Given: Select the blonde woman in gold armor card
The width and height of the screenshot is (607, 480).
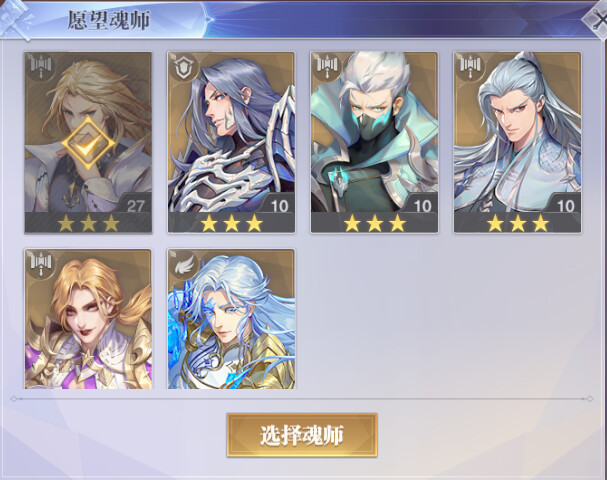Looking at the screenshot, I should coord(88,319).
